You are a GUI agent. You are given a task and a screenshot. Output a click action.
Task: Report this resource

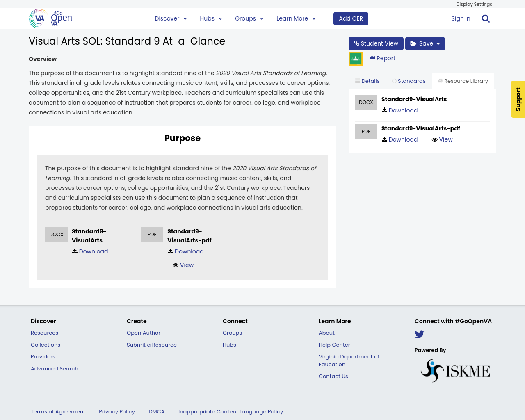[382, 58]
